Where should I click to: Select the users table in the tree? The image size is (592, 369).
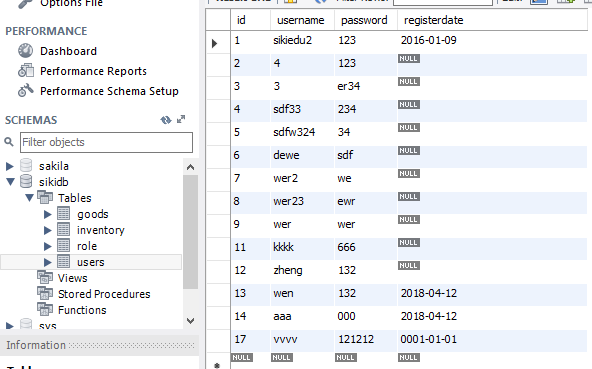pos(91,262)
